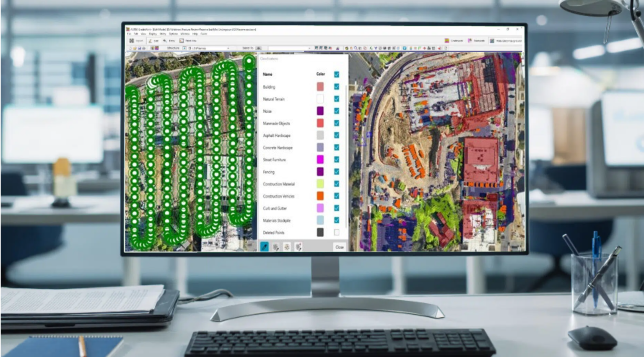Click the magnifier zoom icon in toolbar
This screenshot has height=357, width=644.
[x=356, y=48]
